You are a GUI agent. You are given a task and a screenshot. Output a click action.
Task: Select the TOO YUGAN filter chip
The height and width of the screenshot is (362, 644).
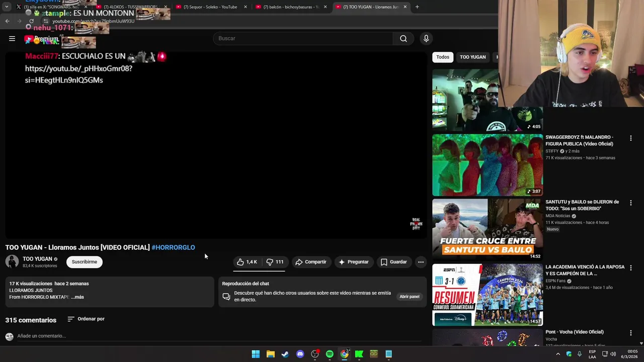472,57
